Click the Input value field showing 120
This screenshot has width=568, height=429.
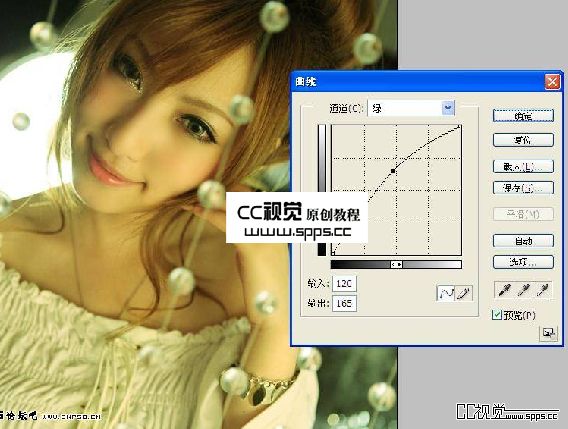[344, 283]
